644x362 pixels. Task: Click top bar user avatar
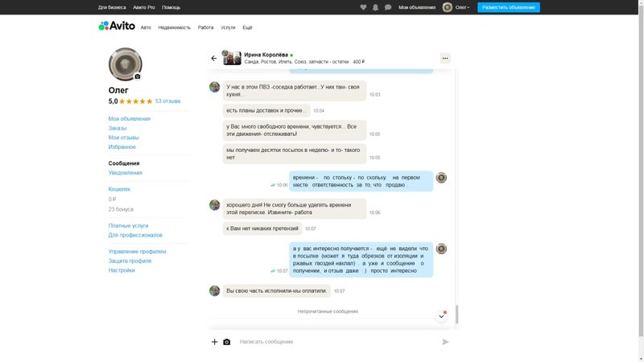click(448, 7)
